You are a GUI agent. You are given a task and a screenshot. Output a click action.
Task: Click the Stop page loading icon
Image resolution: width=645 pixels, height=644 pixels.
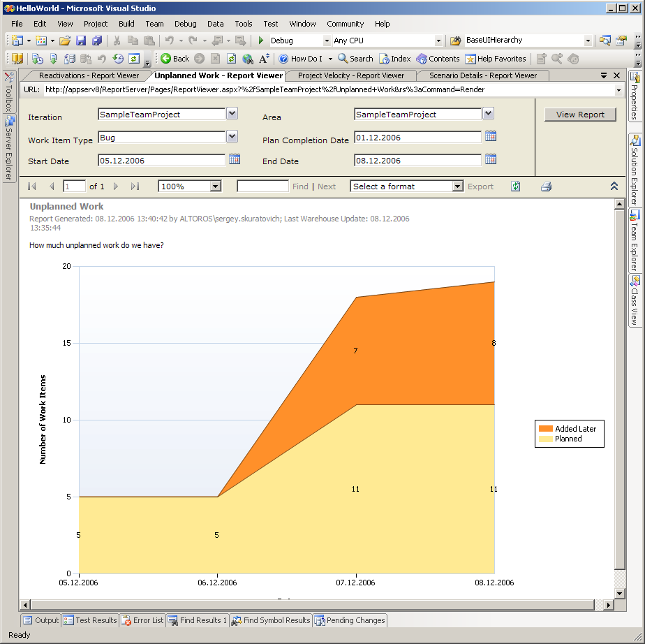[215, 59]
